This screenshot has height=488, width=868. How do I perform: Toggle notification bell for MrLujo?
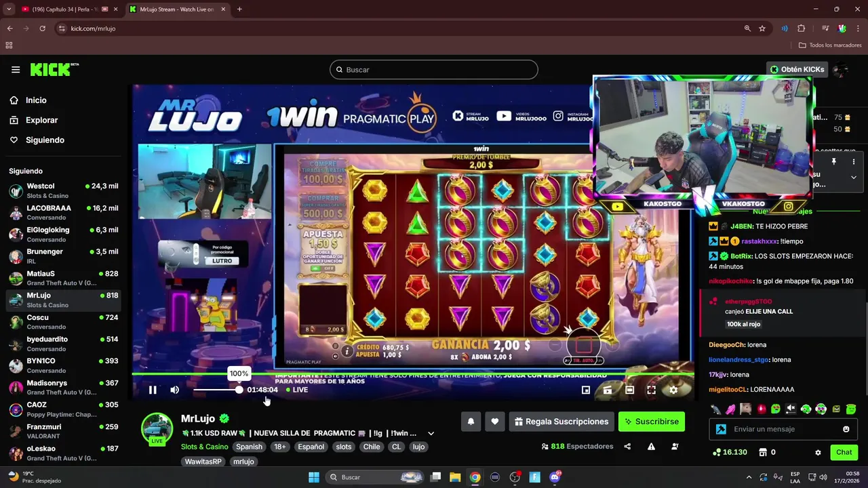click(x=471, y=422)
